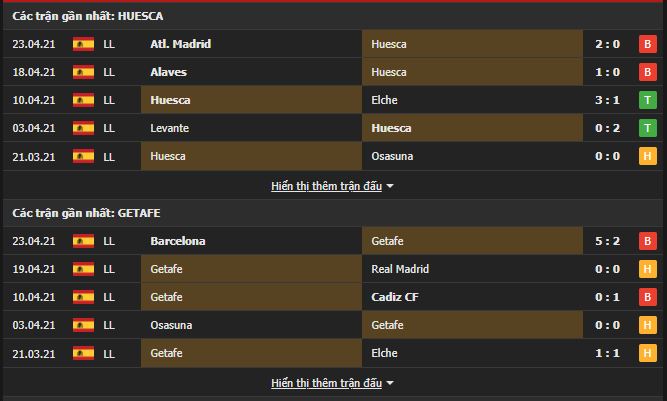Click green T badge for Levante match
Screen dimensions: 667x401
[x=647, y=128]
